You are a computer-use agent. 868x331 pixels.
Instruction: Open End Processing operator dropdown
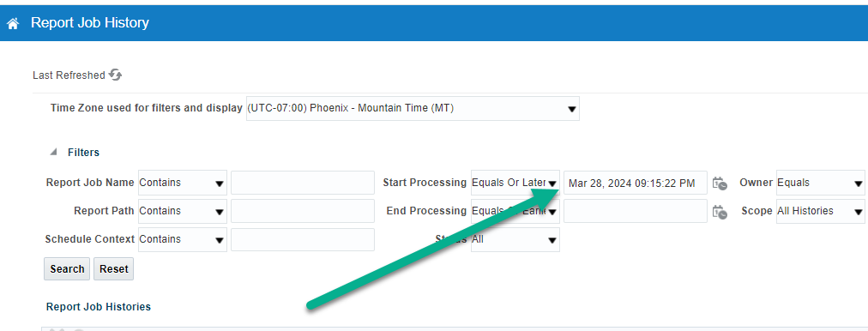[x=515, y=211]
